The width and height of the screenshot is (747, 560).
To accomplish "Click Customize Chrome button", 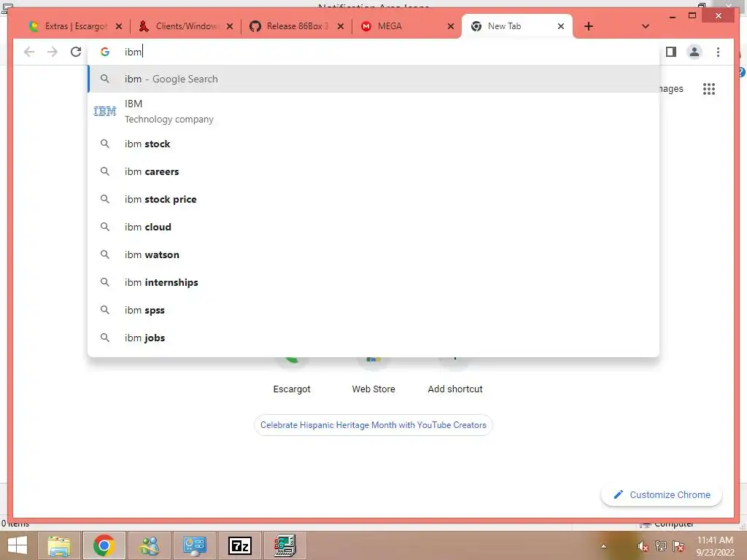I will click(662, 495).
